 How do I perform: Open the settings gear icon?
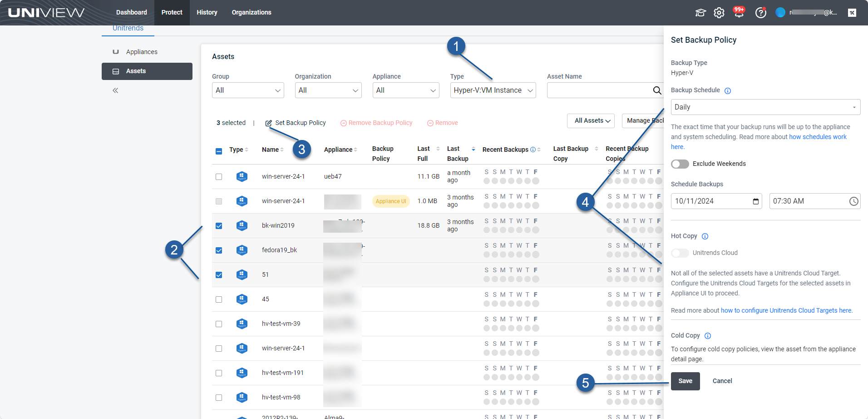click(x=719, y=13)
